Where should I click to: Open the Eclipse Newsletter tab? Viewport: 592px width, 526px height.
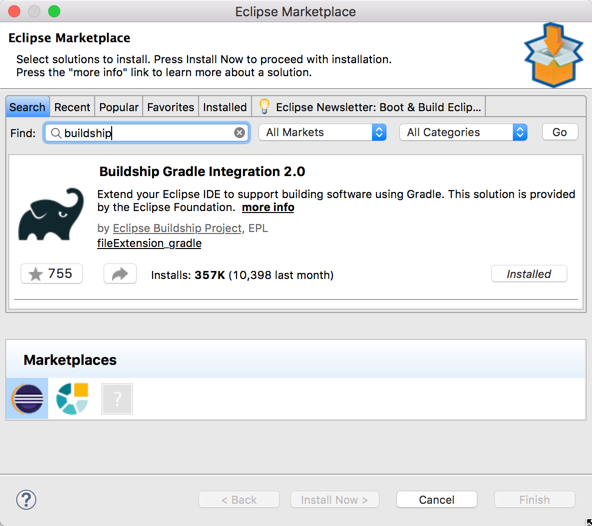pyautogui.click(x=369, y=107)
